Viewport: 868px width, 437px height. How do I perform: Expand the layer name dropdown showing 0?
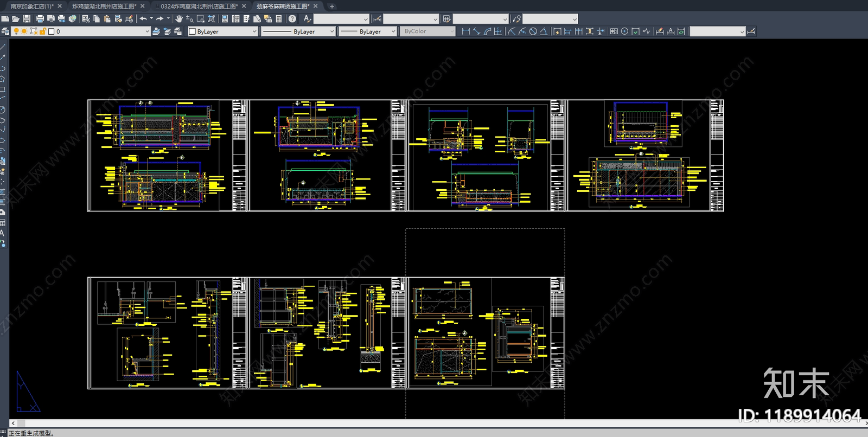click(x=146, y=31)
